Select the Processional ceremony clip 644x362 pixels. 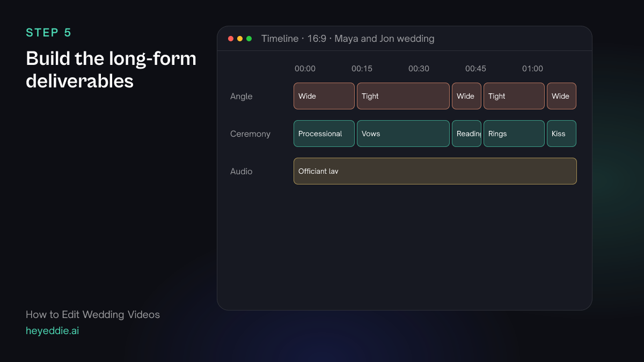(x=324, y=134)
